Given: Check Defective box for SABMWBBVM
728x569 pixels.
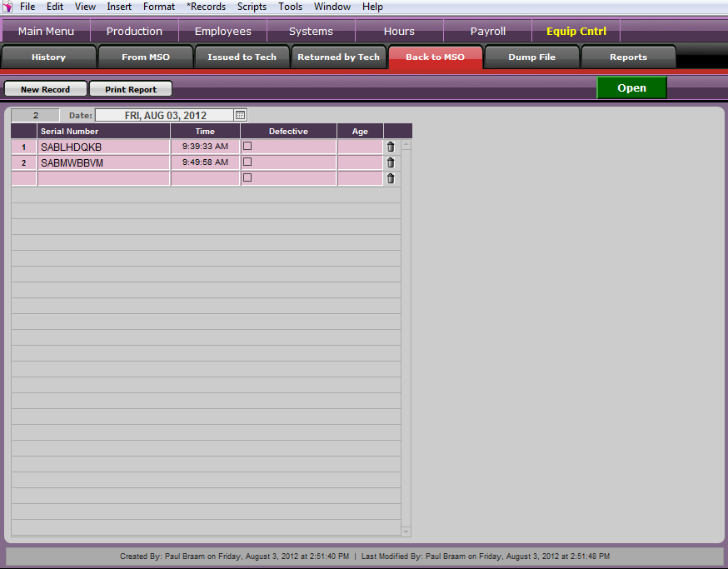Looking at the screenshot, I should point(247,162).
